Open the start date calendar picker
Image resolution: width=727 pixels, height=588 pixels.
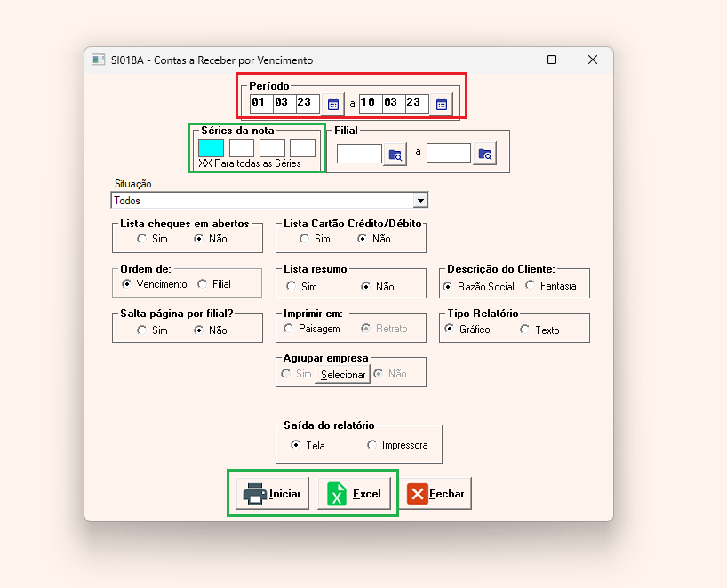333,104
